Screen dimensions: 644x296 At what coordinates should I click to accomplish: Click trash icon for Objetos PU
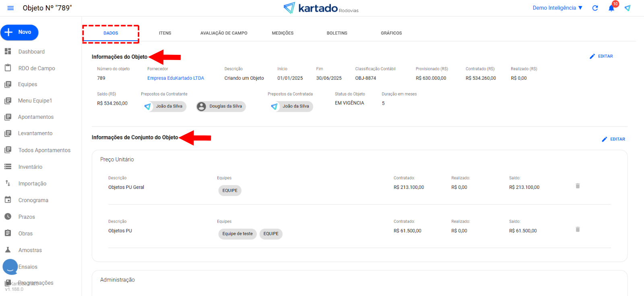(x=578, y=230)
